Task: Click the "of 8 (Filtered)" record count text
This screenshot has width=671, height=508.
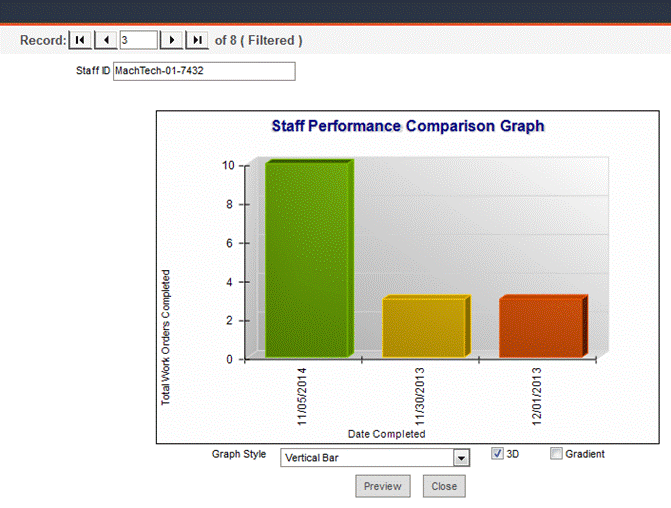Action: (258, 41)
